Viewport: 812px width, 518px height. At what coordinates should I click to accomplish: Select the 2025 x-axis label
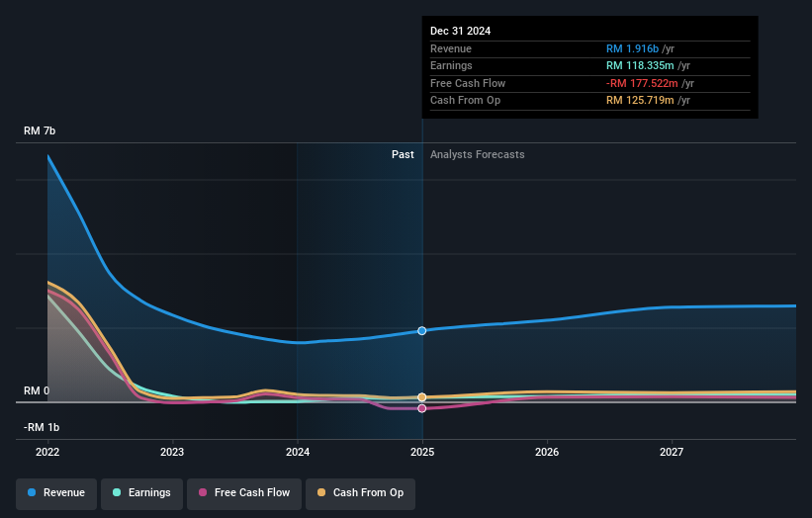pyautogui.click(x=422, y=452)
